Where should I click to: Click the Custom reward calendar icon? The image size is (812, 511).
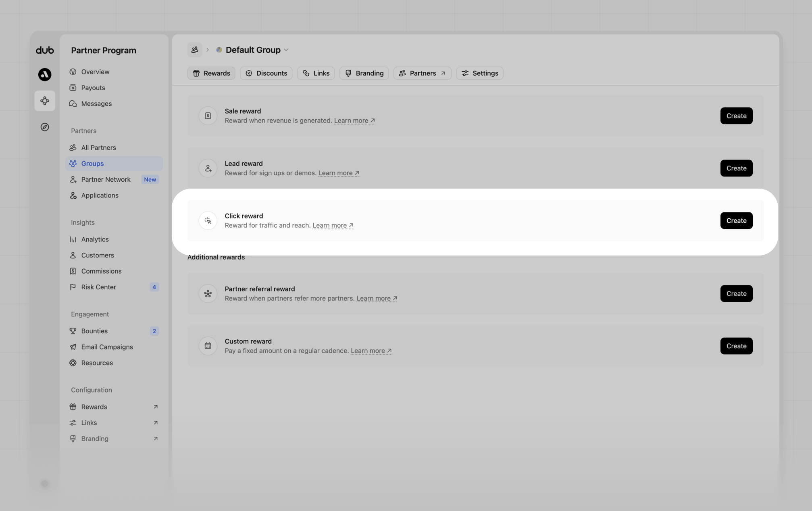point(208,346)
